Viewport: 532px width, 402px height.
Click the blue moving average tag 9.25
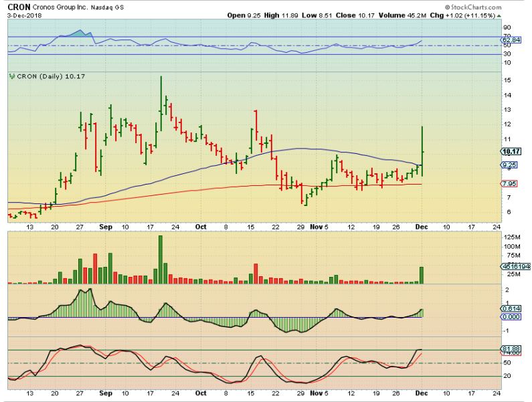509,165
